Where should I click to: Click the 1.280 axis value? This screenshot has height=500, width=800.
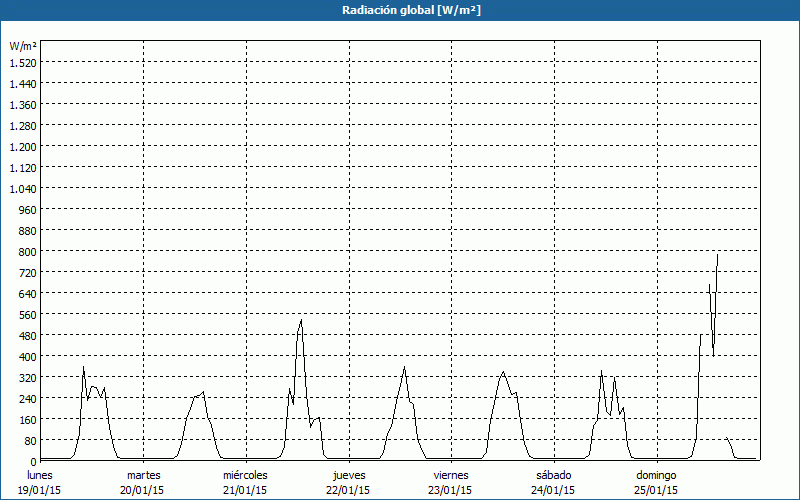[23, 126]
